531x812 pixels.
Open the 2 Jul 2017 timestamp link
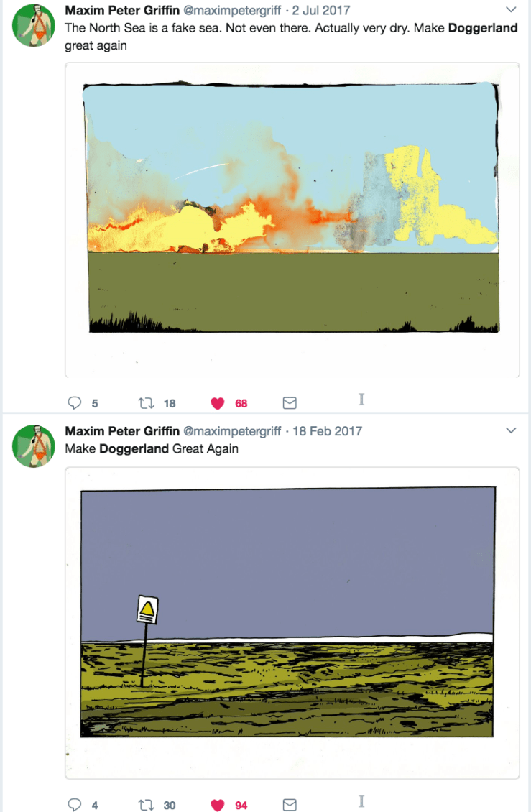pyautogui.click(x=320, y=10)
